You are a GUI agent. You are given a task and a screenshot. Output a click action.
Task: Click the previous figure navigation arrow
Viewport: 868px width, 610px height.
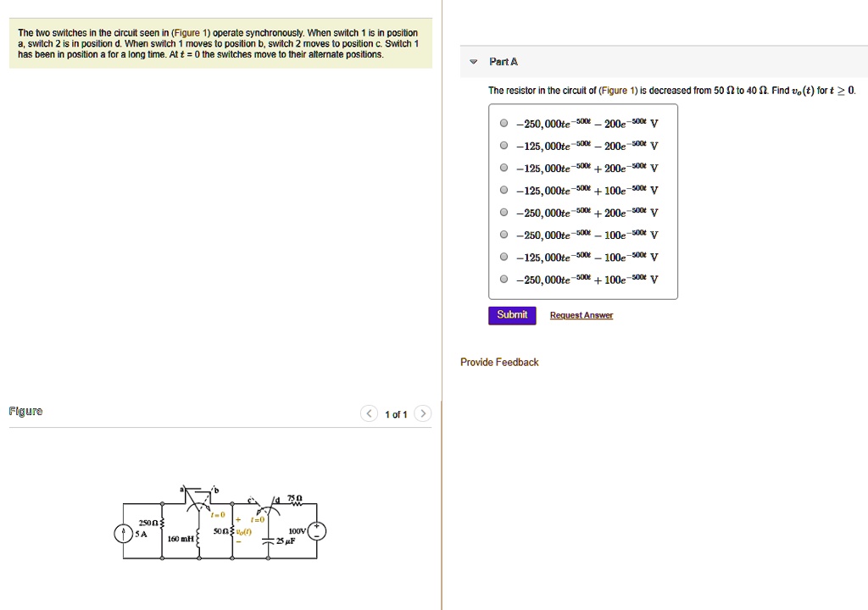click(x=369, y=413)
